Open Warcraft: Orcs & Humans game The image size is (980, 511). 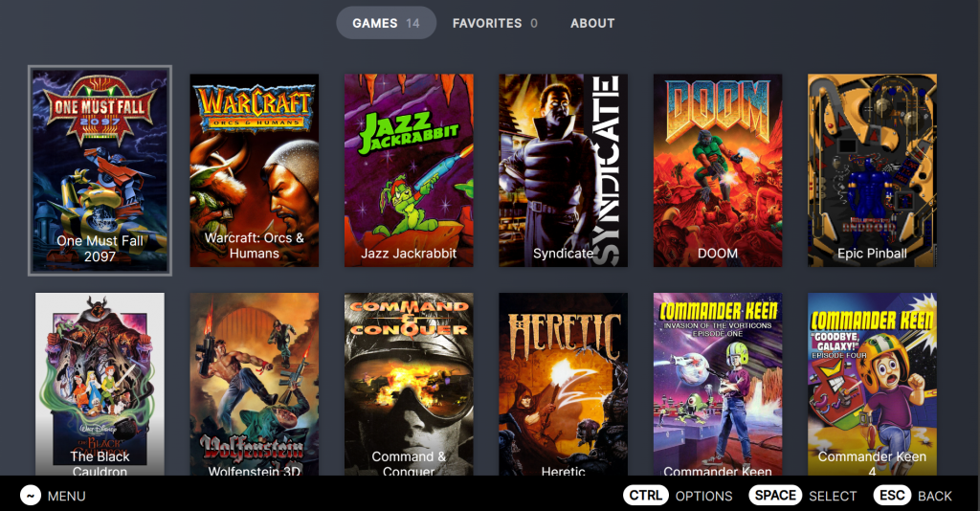click(255, 170)
